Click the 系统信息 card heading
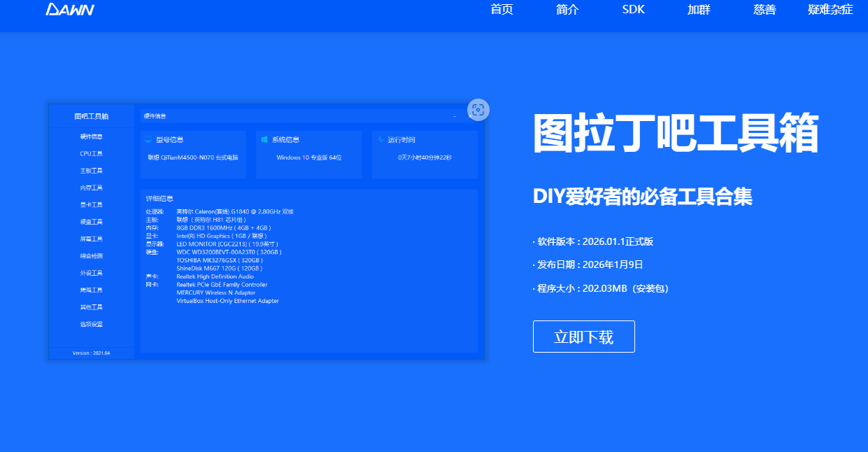The height and width of the screenshot is (452, 868). 286,140
